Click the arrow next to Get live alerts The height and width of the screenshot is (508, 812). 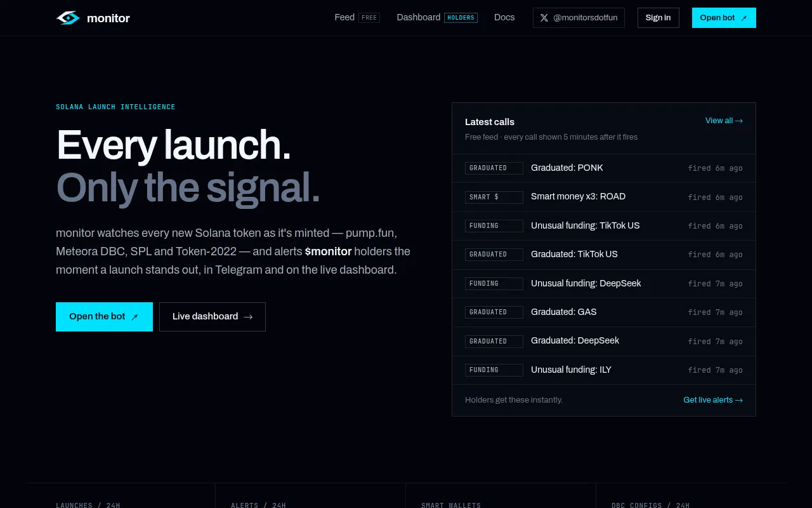(739, 400)
